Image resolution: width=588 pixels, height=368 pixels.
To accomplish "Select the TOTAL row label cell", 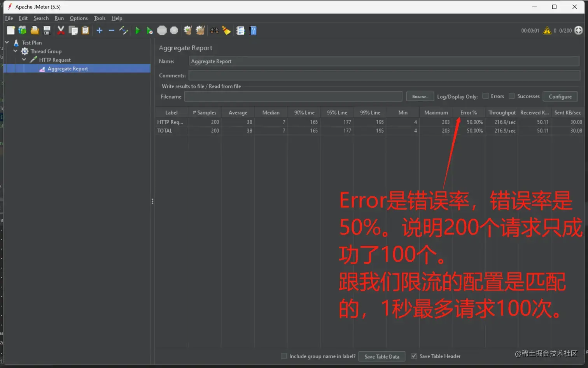I will (171, 130).
